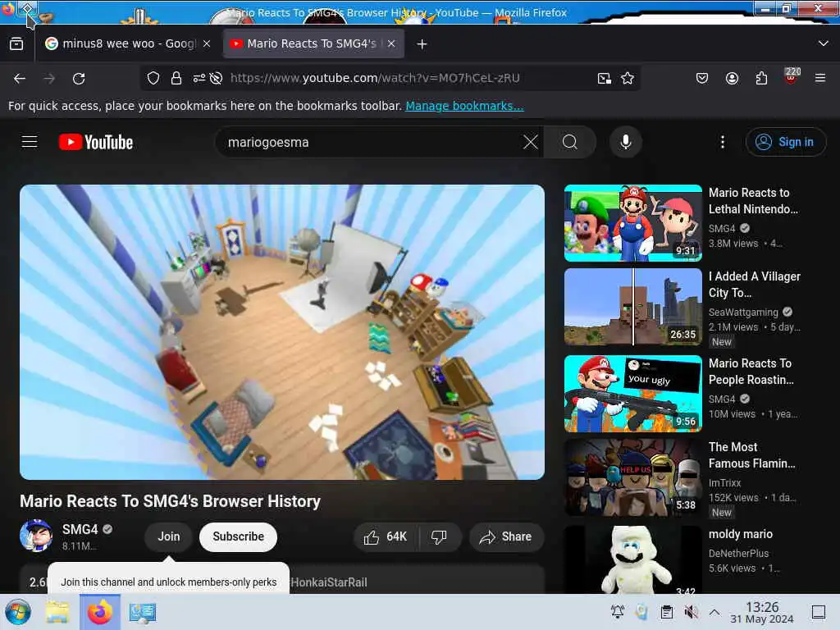Close the Mario Reacts YouTube tab
This screenshot has height=630, width=840.
tap(391, 44)
